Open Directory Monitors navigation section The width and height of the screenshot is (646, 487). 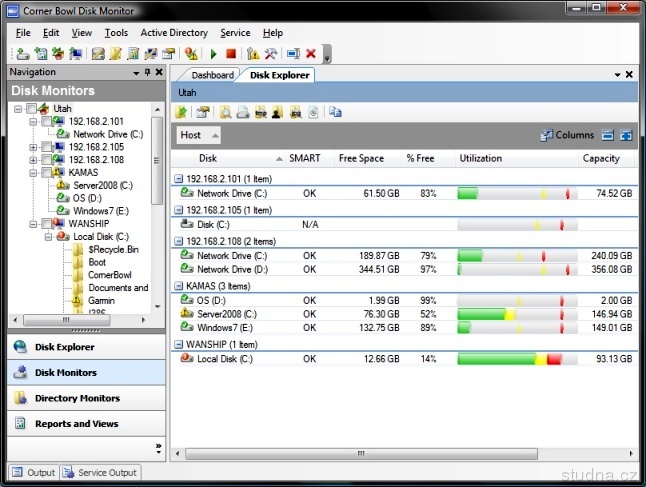[77, 398]
